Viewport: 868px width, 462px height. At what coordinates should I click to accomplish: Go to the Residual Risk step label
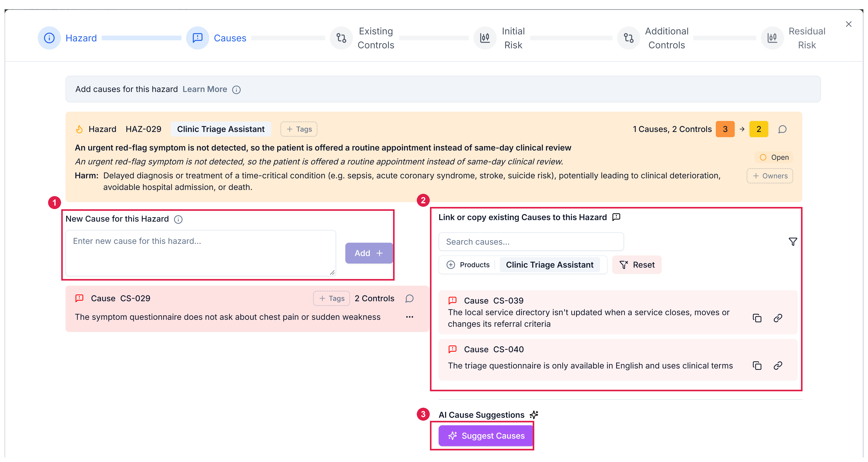pos(807,38)
